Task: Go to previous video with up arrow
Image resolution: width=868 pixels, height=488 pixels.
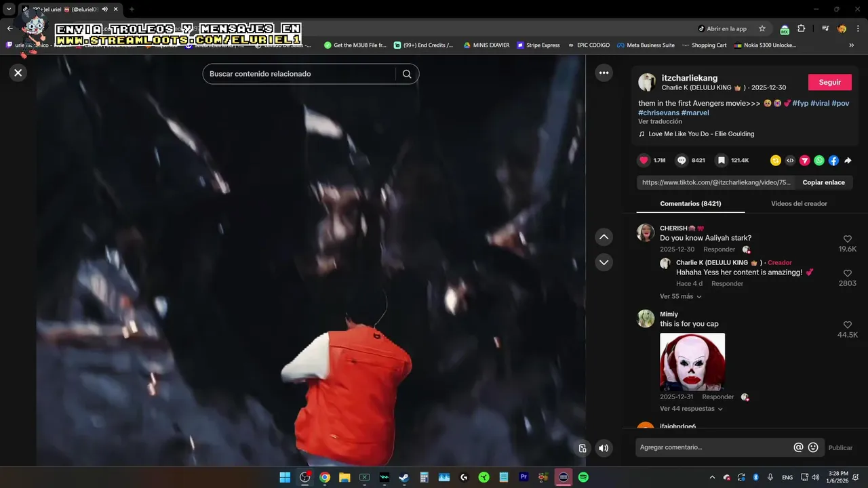Action: 604,237
